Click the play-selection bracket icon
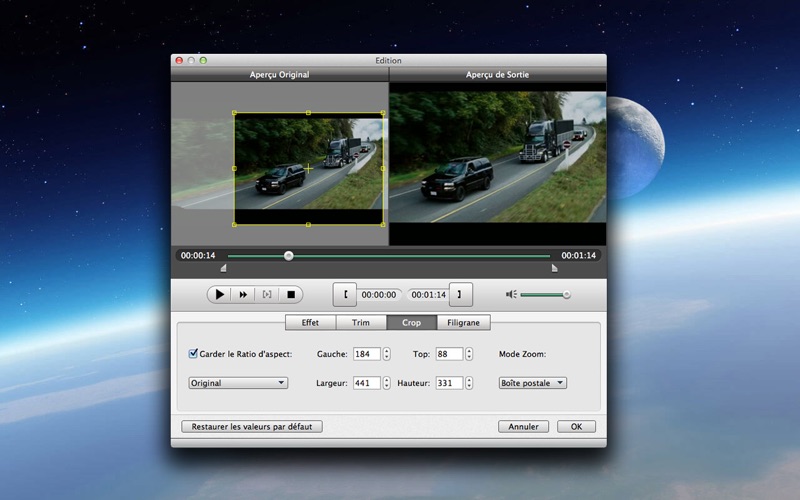 pos(267,294)
